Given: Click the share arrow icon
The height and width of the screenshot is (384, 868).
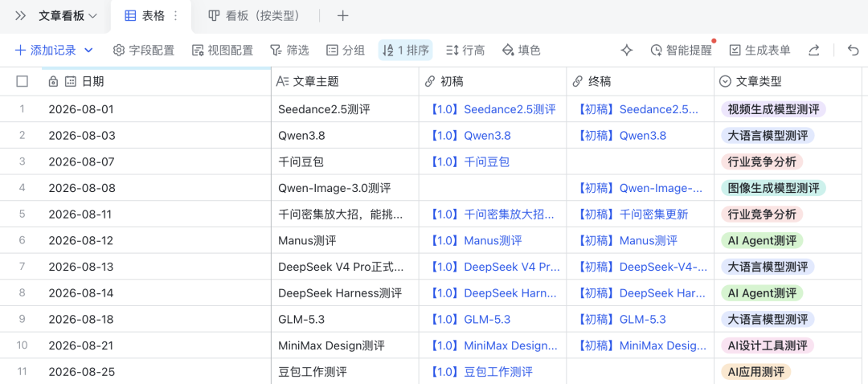Looking at the screenshot, I should [813, 51].
